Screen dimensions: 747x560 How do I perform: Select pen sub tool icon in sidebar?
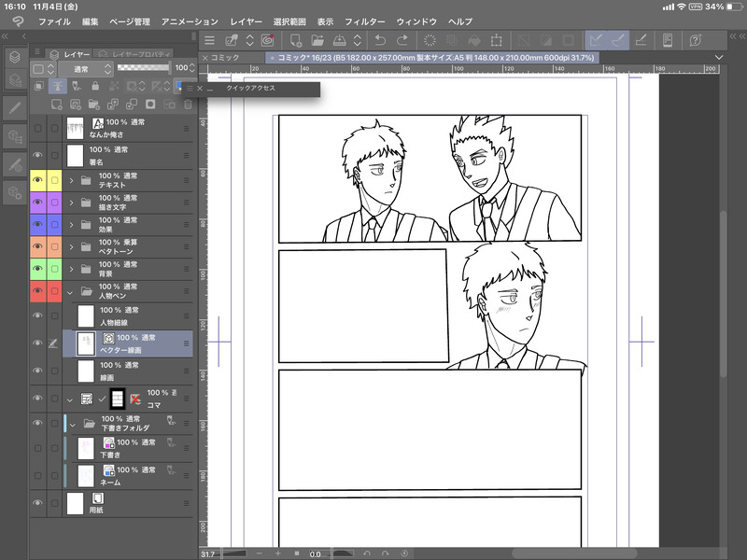(x=15, y=108)
